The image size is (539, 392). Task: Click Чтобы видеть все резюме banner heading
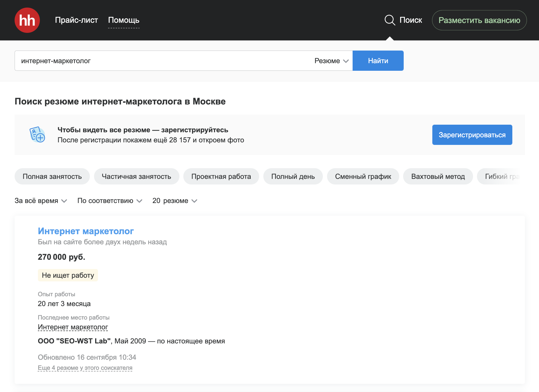pos(143,130)
